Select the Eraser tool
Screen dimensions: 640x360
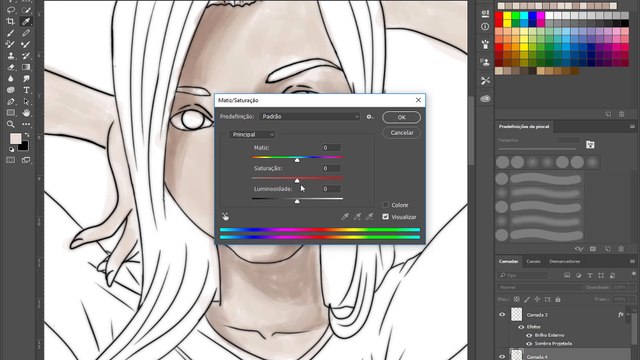click(x=11, y=67)
